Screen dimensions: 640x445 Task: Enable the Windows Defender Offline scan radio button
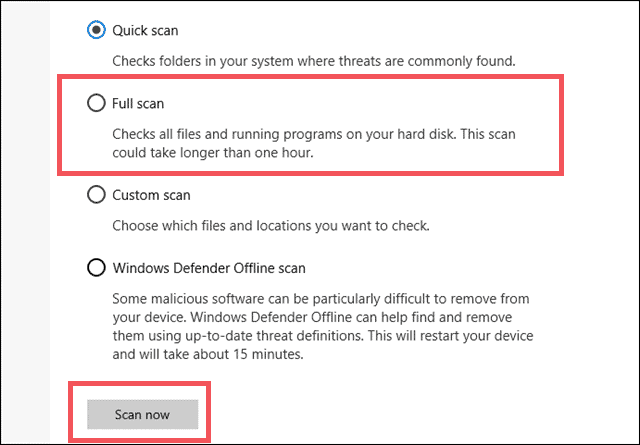pyautogui.click(x=96, y=267)
